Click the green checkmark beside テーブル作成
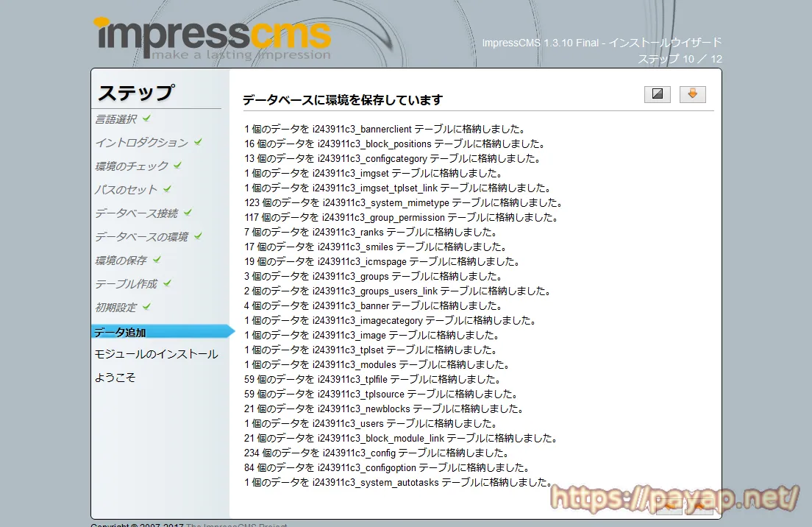 (168, 281)
